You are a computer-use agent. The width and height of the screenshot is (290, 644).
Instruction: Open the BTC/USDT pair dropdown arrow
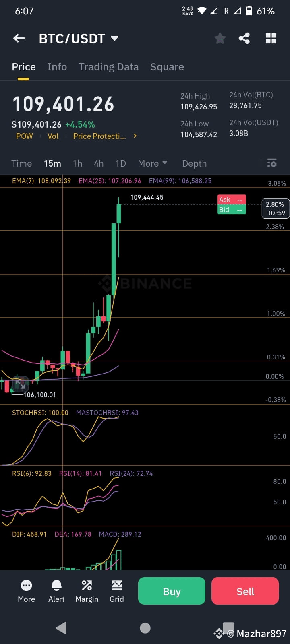pyautogui.click(x=114, y=38)
